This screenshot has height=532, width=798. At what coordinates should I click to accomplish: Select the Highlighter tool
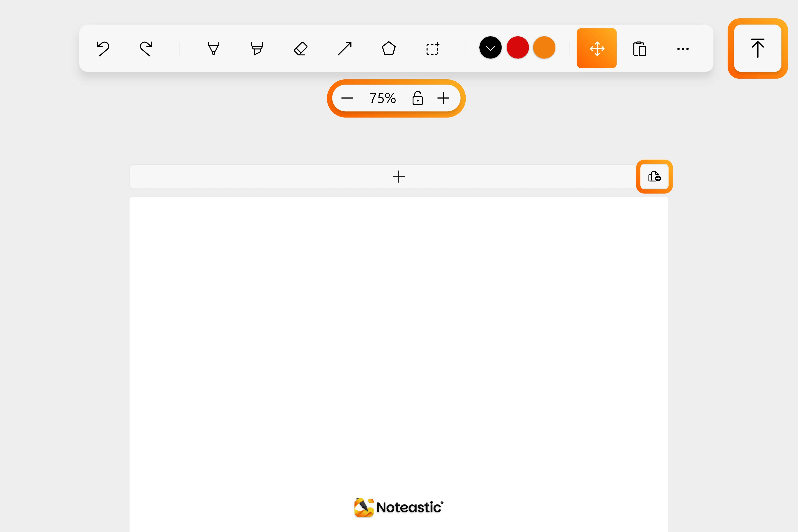[x=257, y=48]
